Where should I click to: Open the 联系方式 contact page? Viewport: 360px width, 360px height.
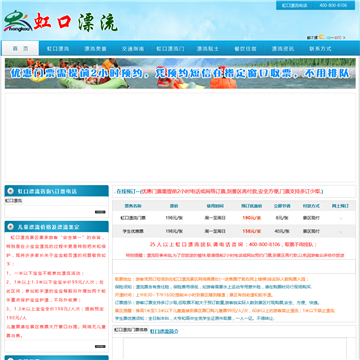(x=320, y=49)
